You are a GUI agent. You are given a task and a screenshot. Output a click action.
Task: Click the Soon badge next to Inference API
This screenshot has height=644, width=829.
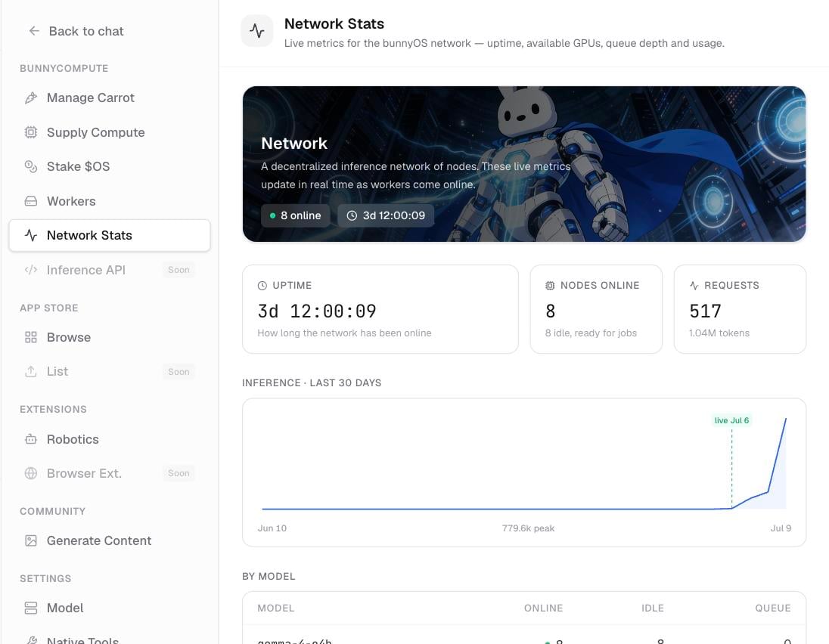coord(179,270)
